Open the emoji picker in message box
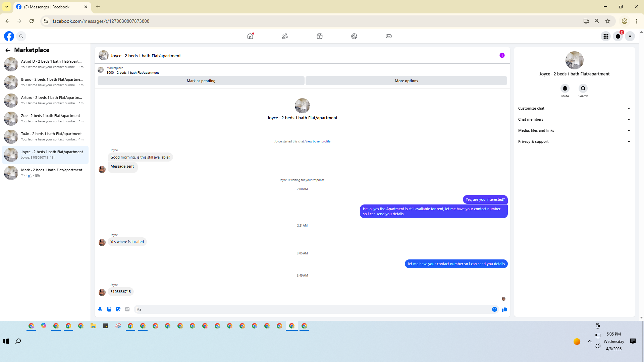The image size is (644, 362). 494,309
